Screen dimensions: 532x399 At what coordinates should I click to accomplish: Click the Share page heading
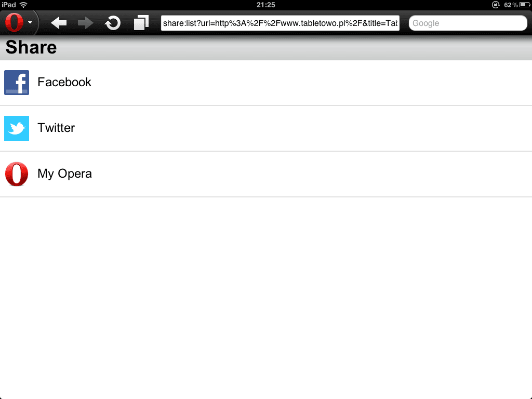(31, 47)
